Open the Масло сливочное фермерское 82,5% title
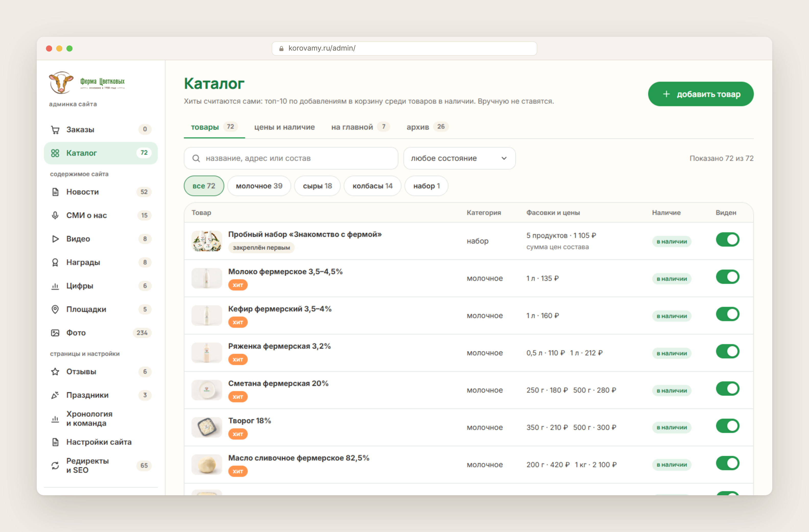 (299, 458)
